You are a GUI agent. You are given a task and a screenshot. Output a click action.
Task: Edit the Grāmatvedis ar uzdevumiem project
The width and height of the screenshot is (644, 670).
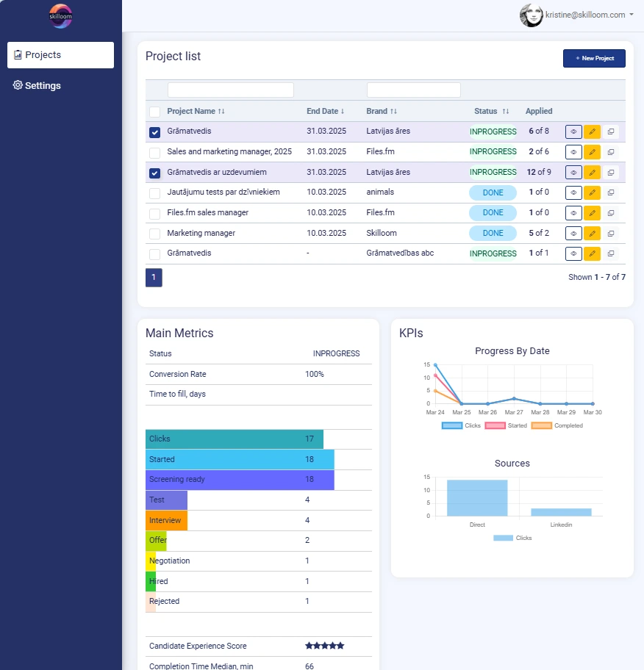pyautogui.click(x=592, y=173)
